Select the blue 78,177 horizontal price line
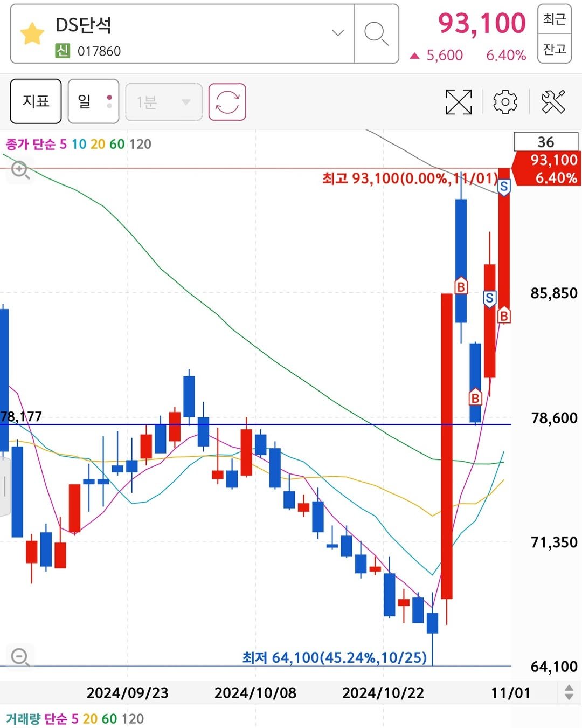582x728 pixels. coord(269,424)
